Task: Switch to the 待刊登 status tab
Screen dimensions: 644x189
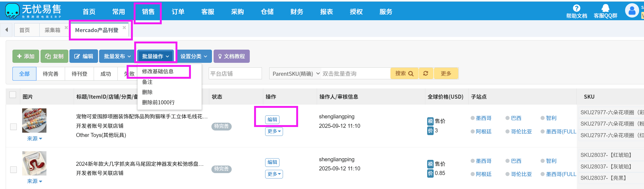Action: pos(79,74)
